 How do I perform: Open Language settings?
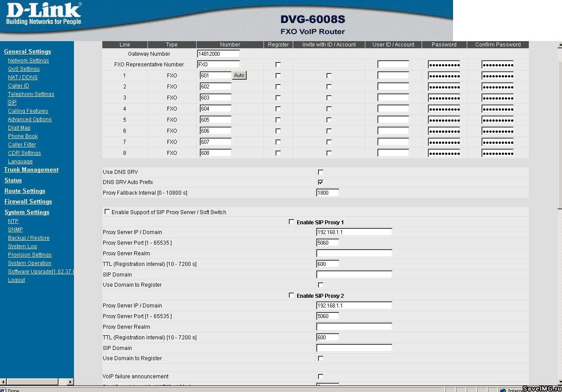click(20, 161)
